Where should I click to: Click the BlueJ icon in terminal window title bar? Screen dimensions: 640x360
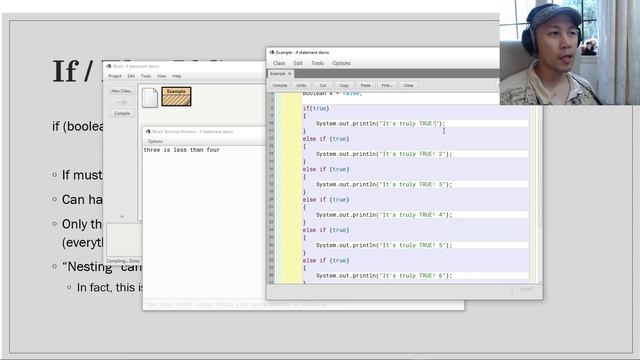(x=148, y=132)
